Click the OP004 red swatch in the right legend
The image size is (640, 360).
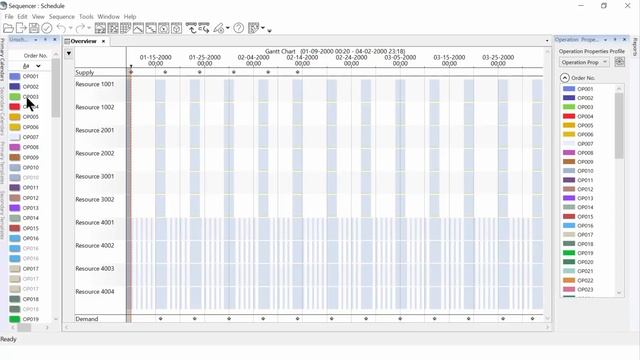[569, 116]
